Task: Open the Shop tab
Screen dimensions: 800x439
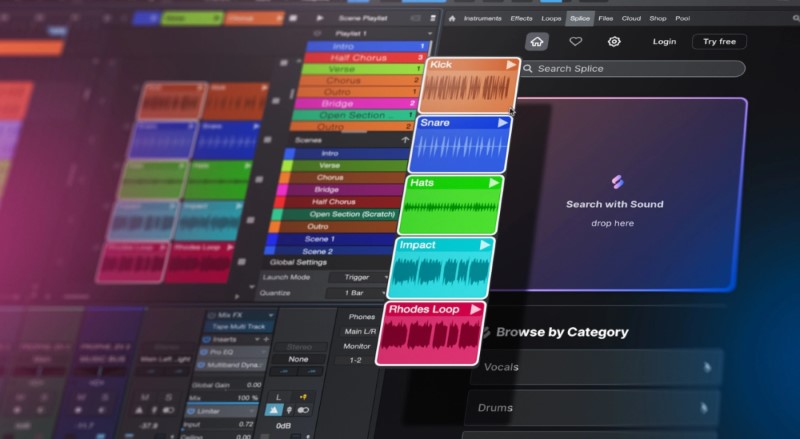Action: point(658,18)
